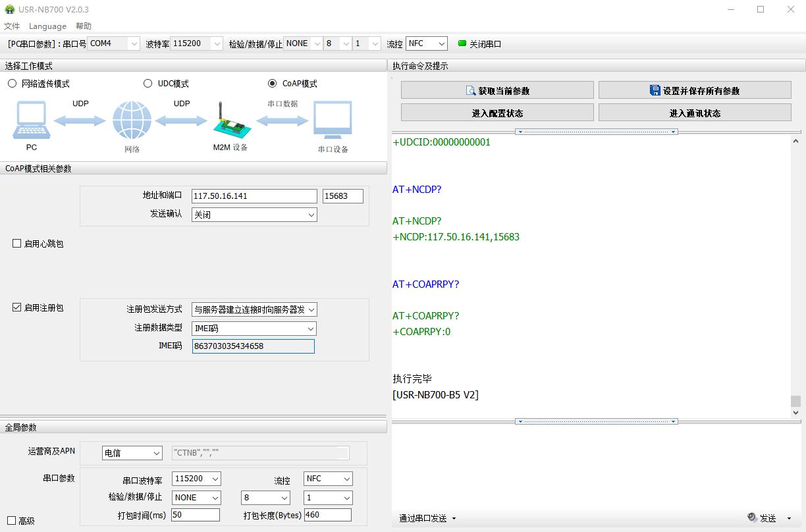Image resolution: width=806 pixels, height=532 pixels.
Task: Open the 文件 menu
Action: click(x=12, y=26)
